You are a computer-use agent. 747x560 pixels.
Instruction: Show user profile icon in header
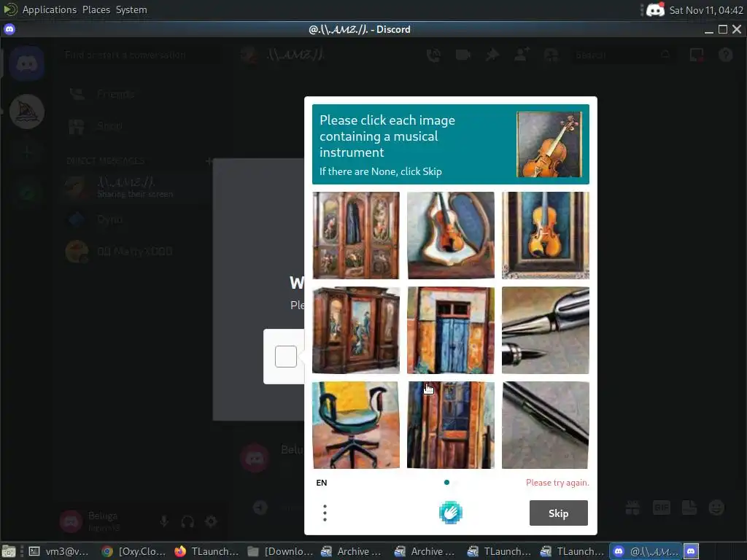click(551, 55)
